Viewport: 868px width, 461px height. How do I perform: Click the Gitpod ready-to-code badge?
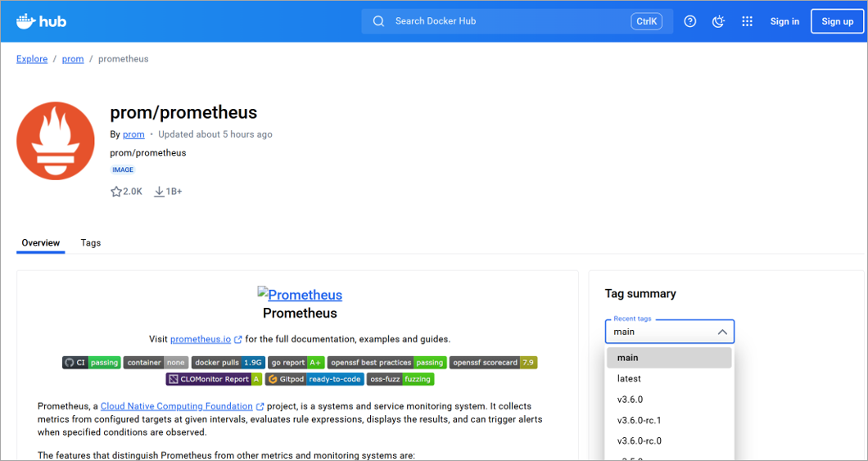314,379
